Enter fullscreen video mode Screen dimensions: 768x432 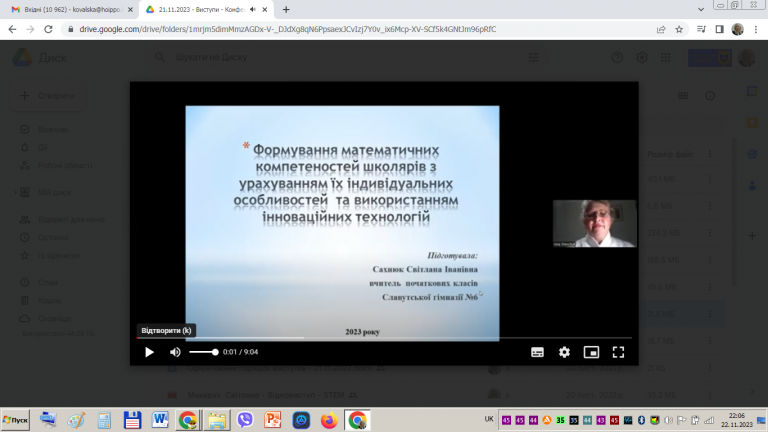[x=618, y=352]
